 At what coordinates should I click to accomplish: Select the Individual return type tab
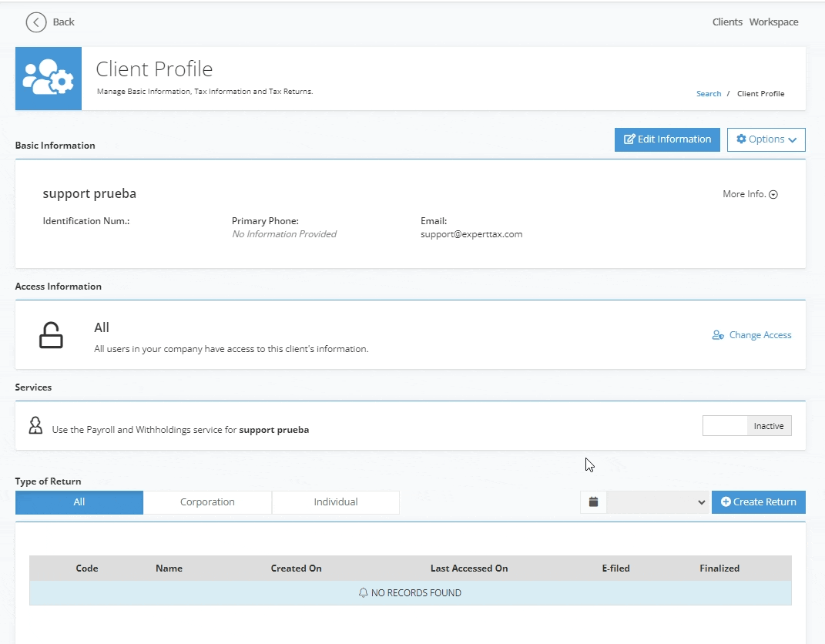pos(335,502)
